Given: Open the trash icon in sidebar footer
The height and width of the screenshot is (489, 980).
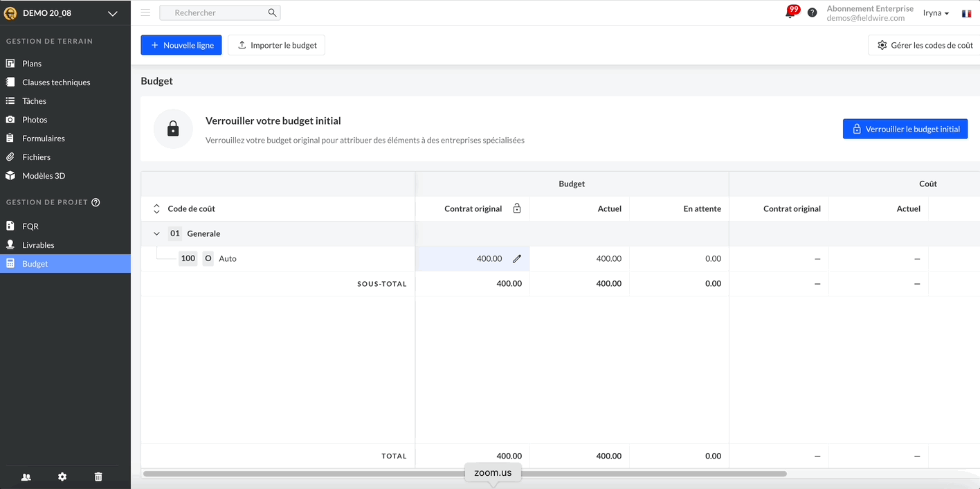Looking at the screenshot, I should click(x=98, y=477).
